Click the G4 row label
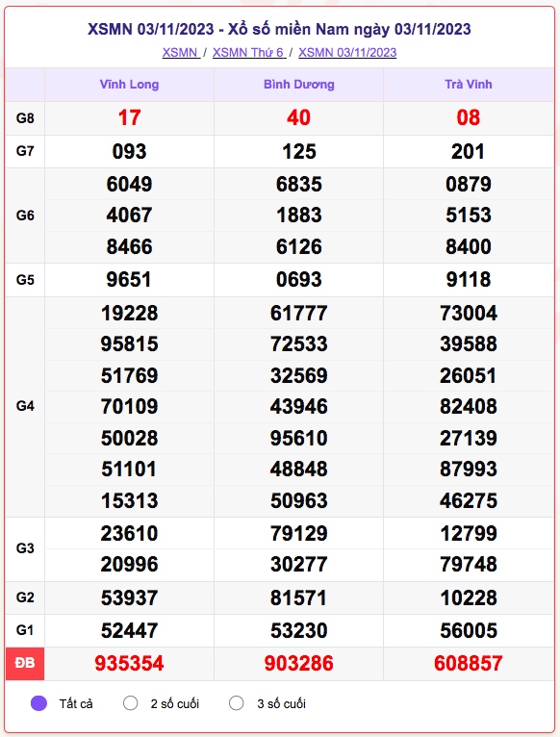The width and height of the screenshot is (560, 737). point(25,406)
